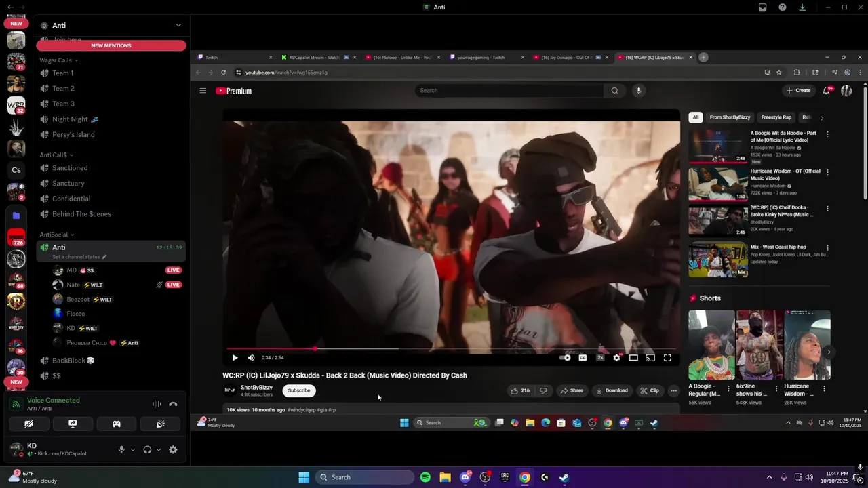Image resolution: width=868 pixels, height=488 pixels.
Task: Click the Clip button under video
Action: (650, 390)
